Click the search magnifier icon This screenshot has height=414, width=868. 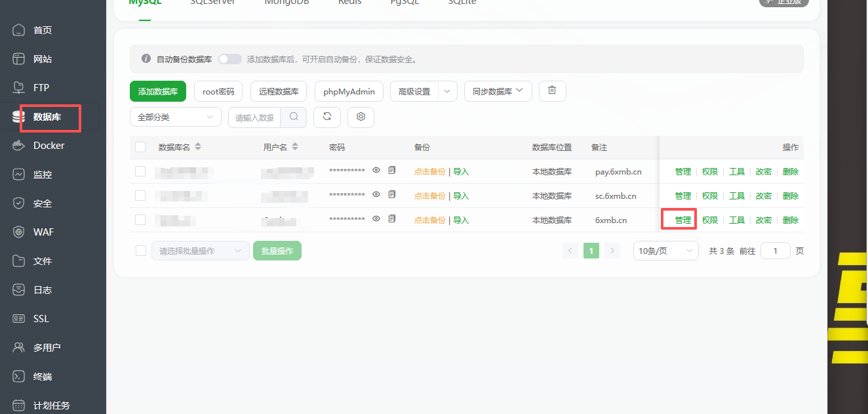pos(294,117)
